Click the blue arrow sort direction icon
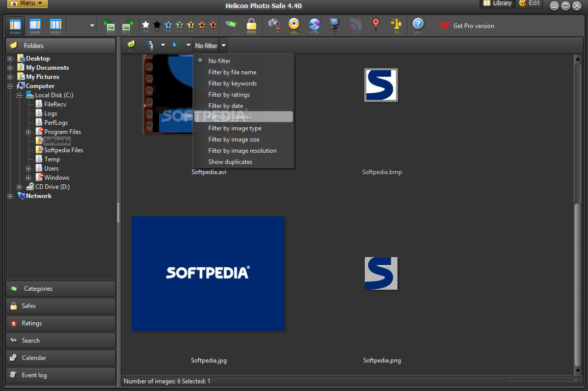 pos(176,45)
